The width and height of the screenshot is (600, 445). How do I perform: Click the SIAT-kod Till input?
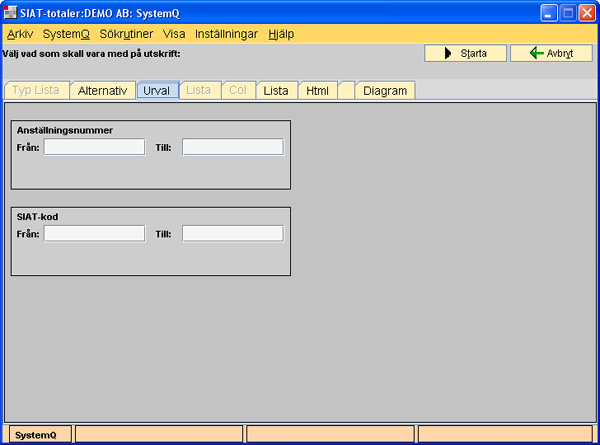(232, 233)
